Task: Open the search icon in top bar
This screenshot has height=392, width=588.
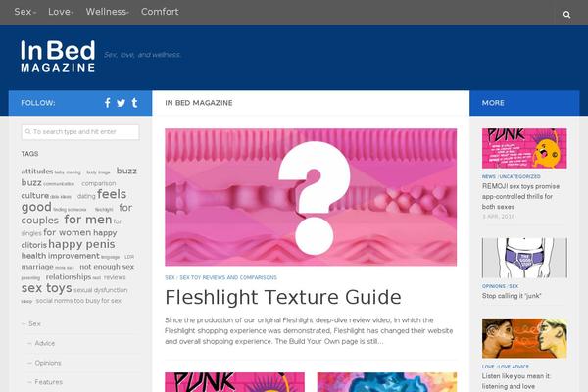Action: pos(566,15)
